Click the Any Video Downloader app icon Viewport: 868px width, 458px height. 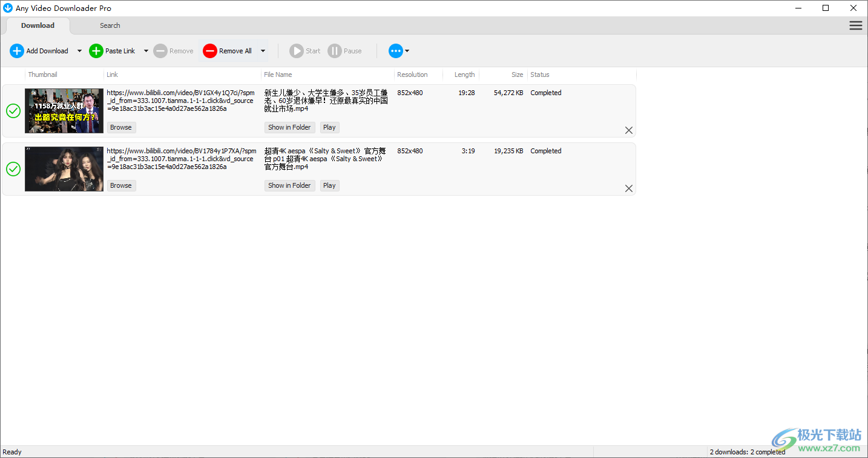8,8
